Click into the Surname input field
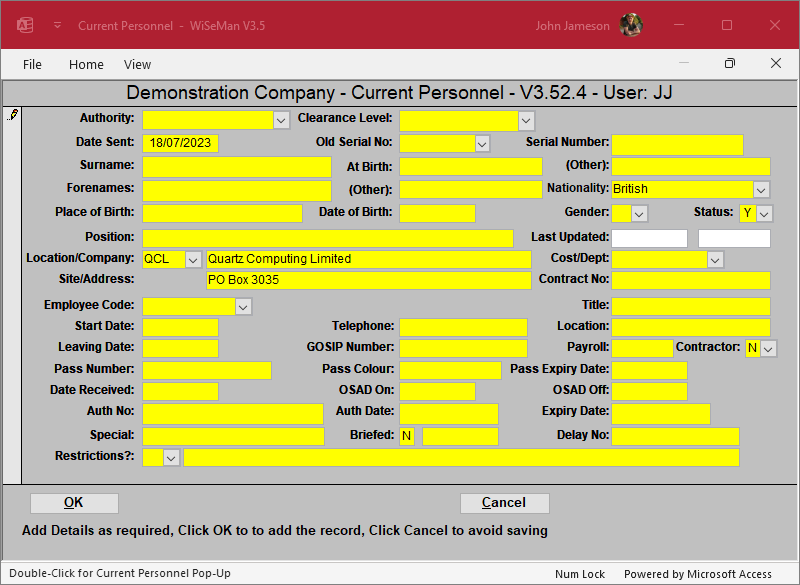800x585 pixels. pos(237,166)
